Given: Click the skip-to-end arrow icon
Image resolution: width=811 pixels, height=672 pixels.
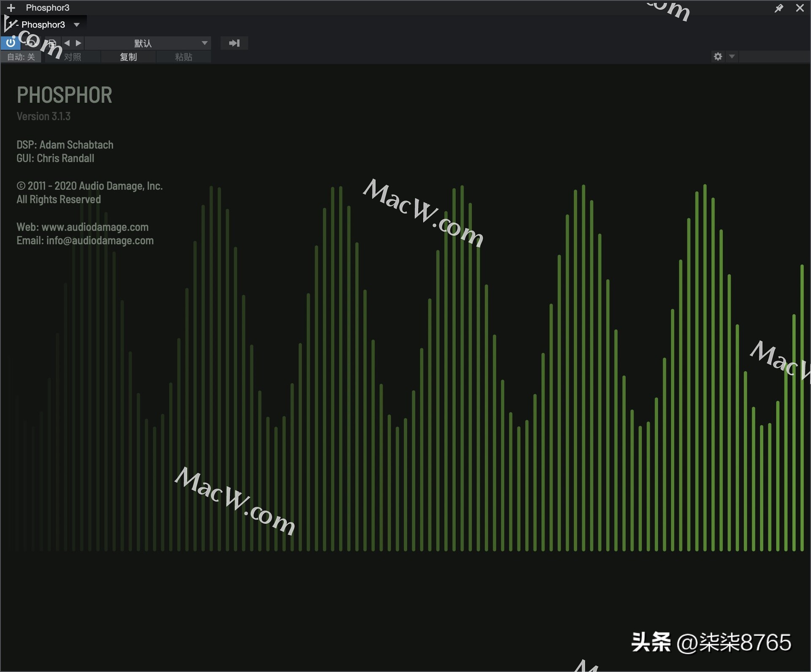Looking at the screenshot, I should 234,43.
